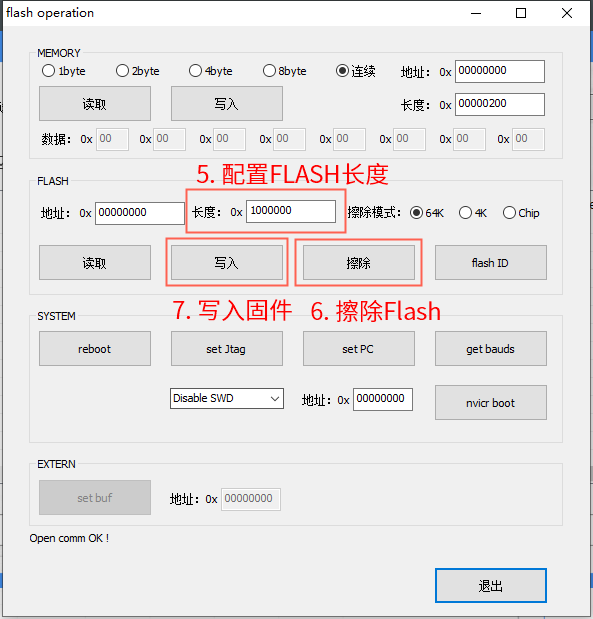Focus the MEMORY 地址 address field

(500, 71)
